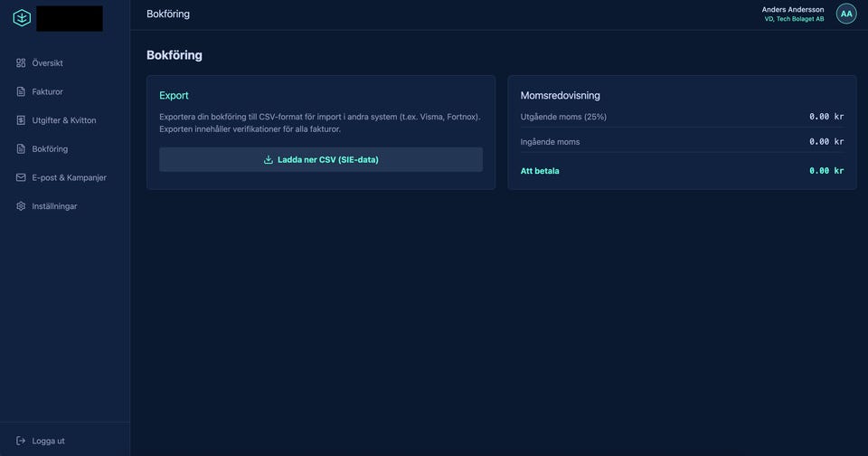Click the Logga ut arrow icon
The height and width of the screenshot is (456, 868).
pyautogui.click(x=21, y=441)
